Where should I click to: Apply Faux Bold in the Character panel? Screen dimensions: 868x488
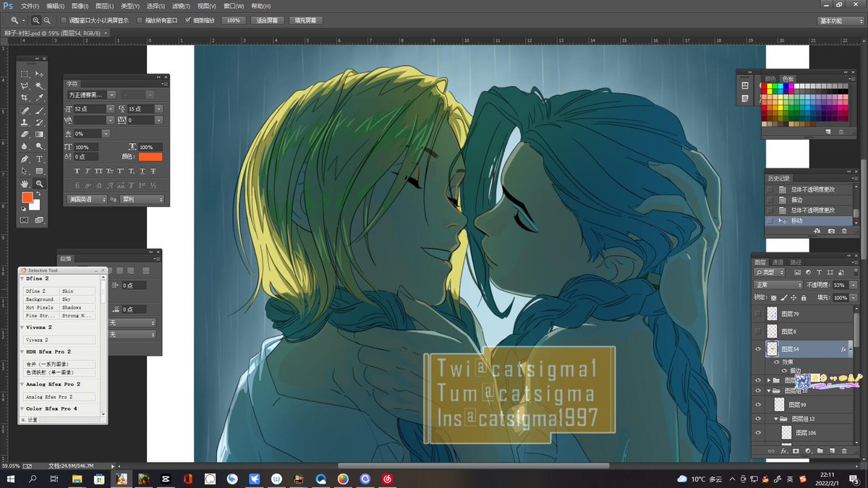[77, 171]
